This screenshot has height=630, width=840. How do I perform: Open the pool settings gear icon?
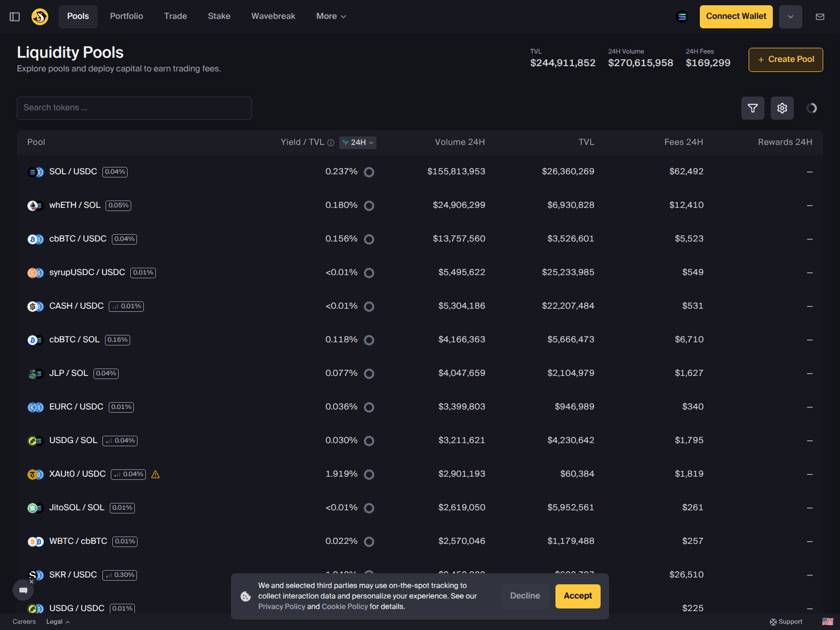[x=782, y=108]
